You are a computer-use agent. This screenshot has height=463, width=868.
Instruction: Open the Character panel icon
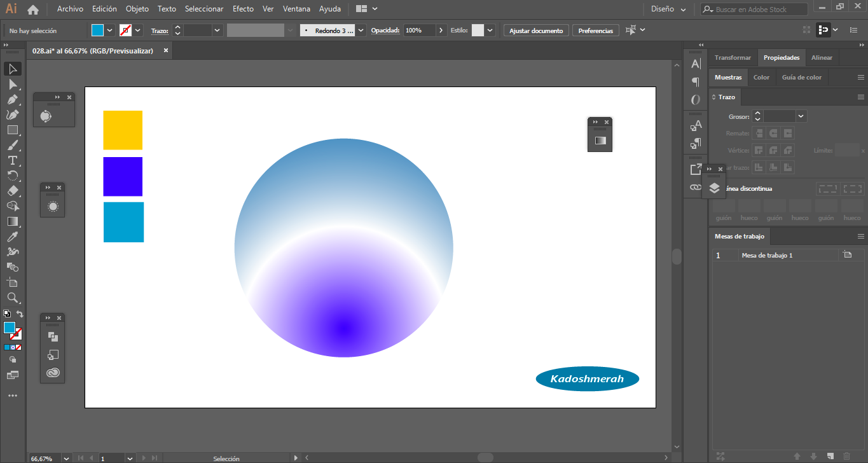pos(696,64)
